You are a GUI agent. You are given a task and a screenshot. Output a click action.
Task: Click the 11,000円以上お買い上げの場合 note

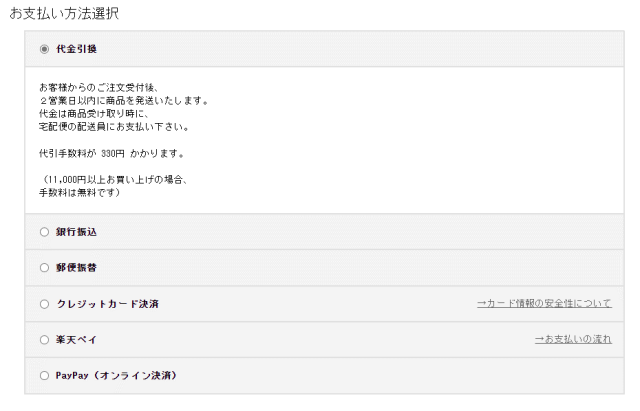pos(114,180)
